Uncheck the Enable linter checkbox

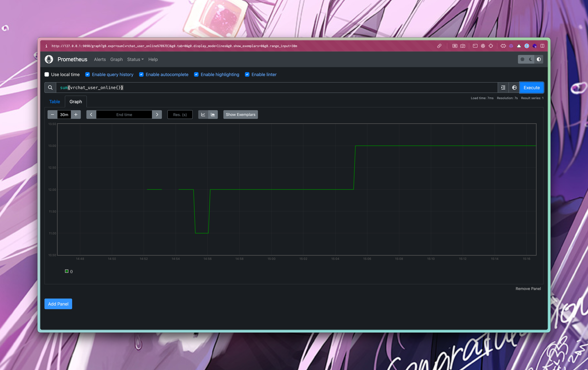[247, 75]
